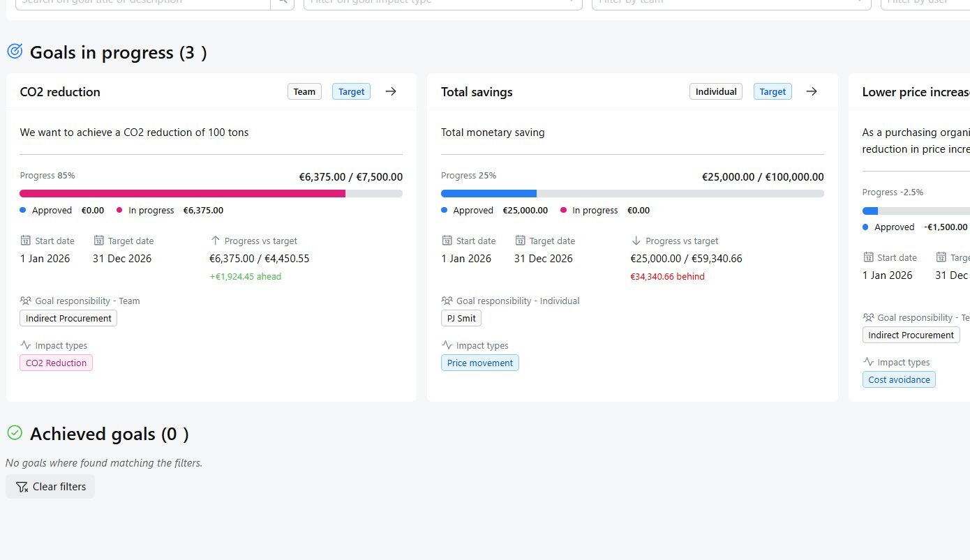Click 'Progress -2.5%' label
This screenshot has width=970, height=560.
(x=893, y=192)
